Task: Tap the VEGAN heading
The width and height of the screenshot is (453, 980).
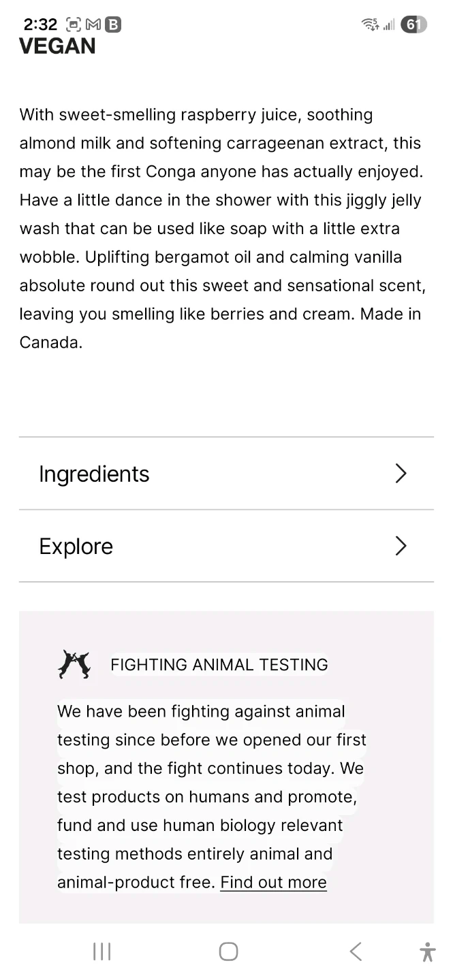Action: (57, 46)
